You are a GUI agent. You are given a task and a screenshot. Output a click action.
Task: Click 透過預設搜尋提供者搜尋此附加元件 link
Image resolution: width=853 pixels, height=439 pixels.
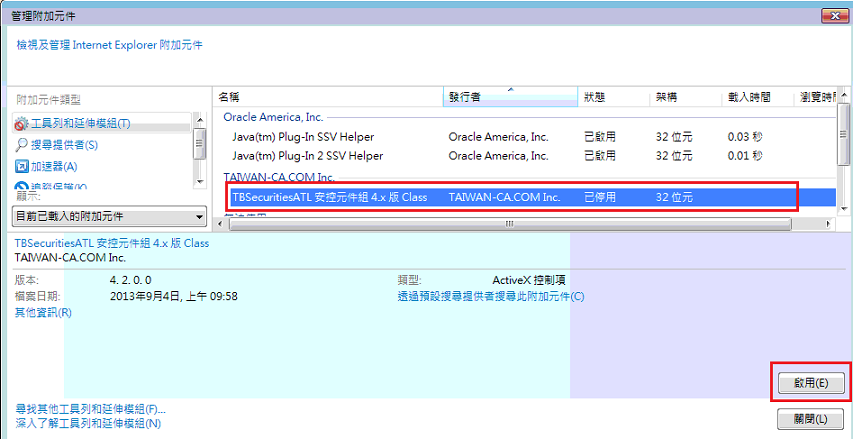tap(490, 296)
